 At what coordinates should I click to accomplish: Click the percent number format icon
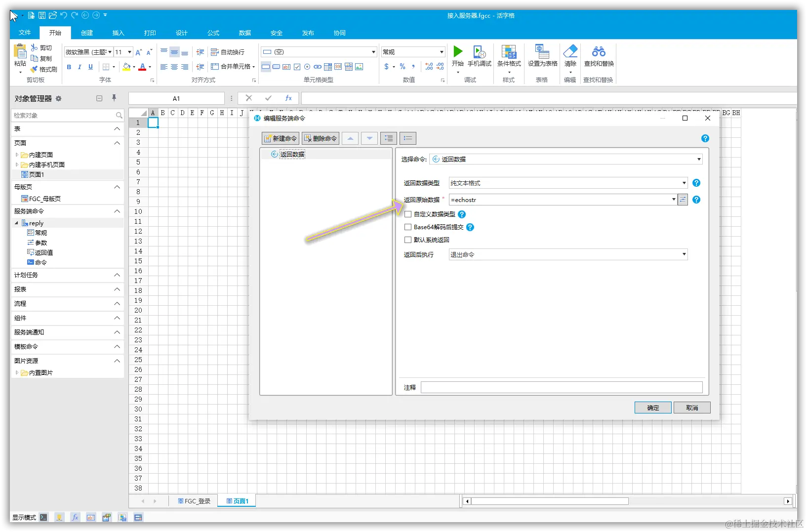(403, 66)
